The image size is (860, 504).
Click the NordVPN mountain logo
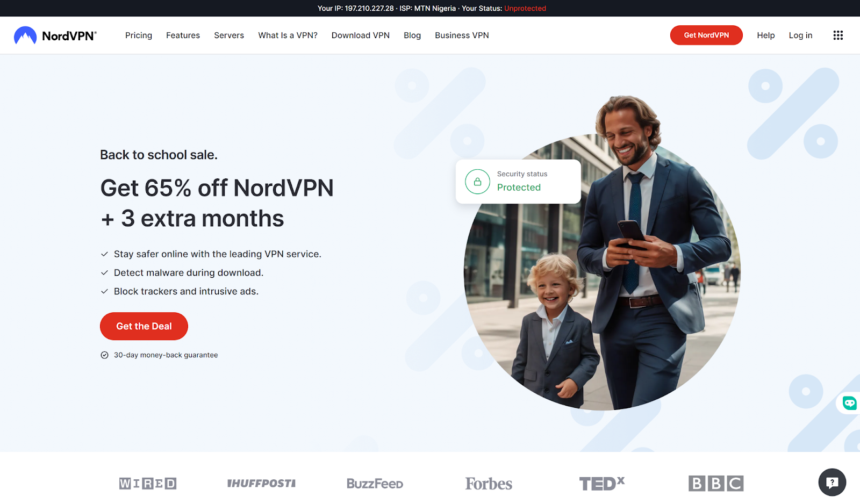(25, 35)
